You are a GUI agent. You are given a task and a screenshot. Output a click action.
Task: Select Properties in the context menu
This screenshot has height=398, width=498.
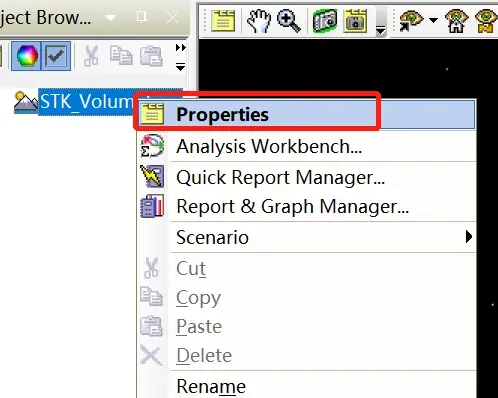click(x=307, y=114)
